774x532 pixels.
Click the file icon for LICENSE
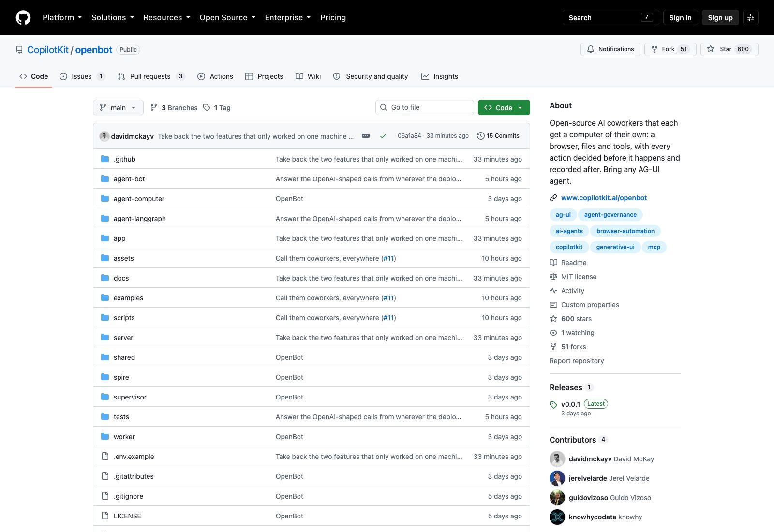click(x=105, y=516)
